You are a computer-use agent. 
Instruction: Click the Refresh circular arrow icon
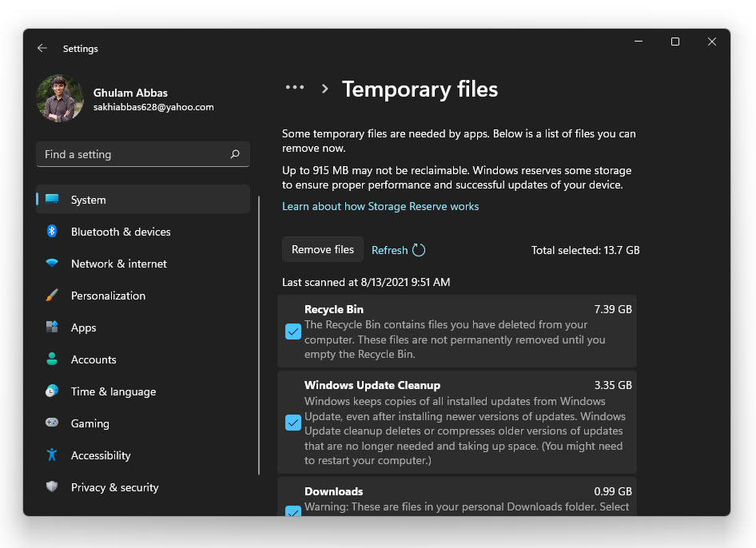(x=419, y=250)
